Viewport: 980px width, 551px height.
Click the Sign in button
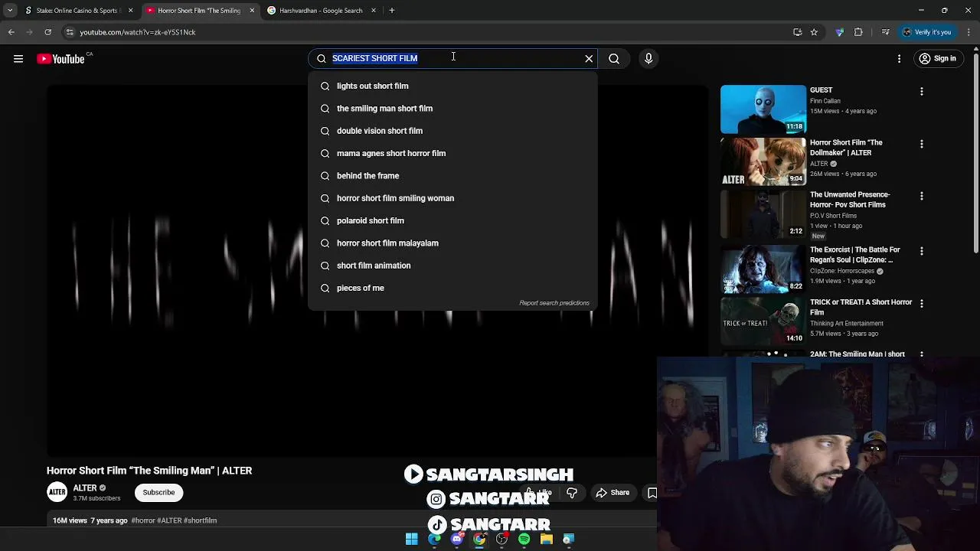point(937,59)
